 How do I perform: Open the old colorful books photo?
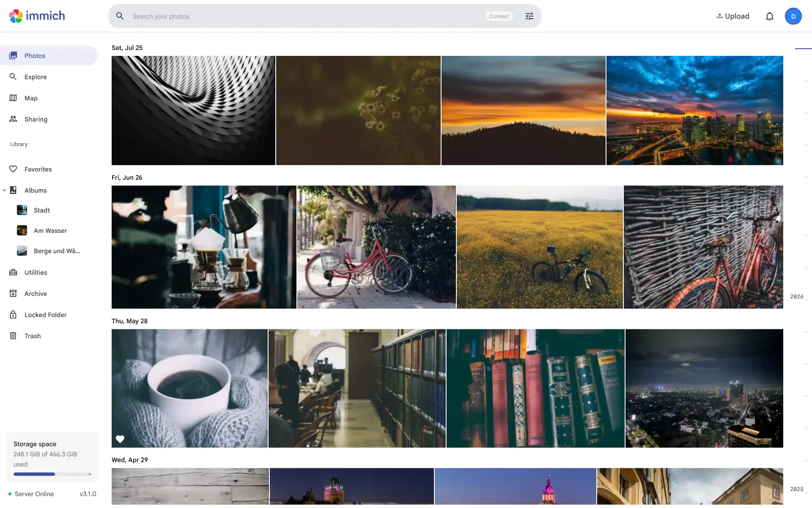point(535,388)
